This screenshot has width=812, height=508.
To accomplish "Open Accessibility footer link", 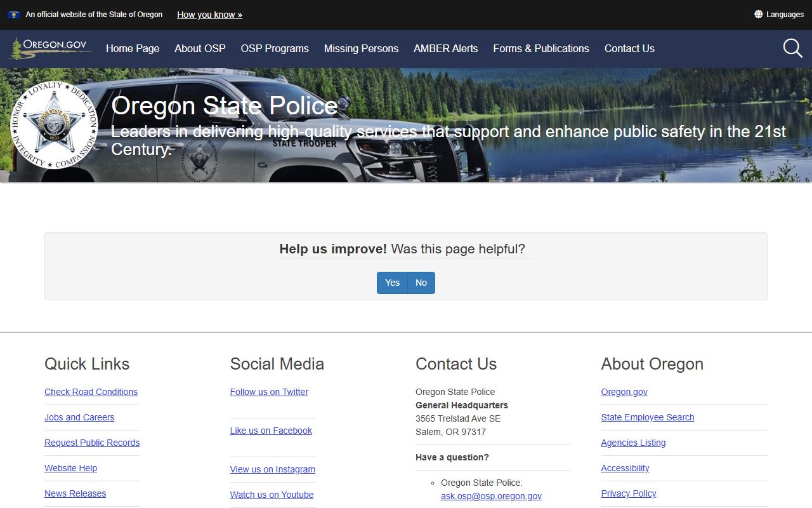I will pos(625,468).
